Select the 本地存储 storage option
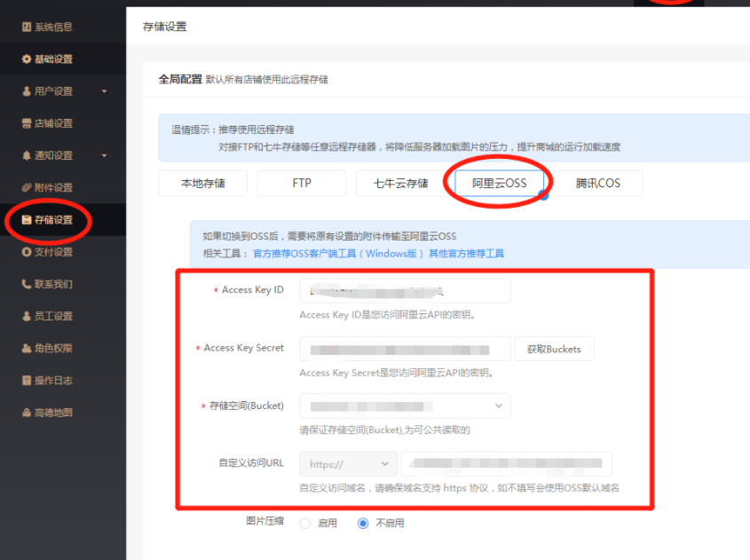750x560 pixels. click(202, 184)
